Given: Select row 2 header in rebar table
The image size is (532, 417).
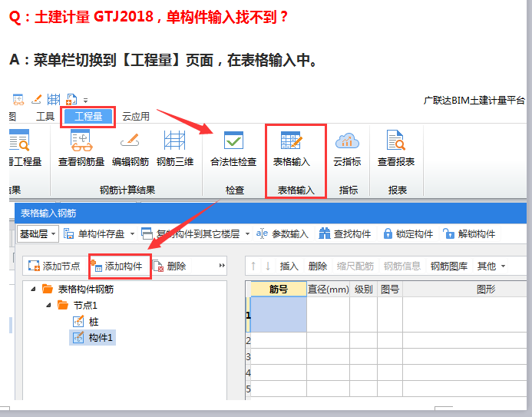Looking at the screenshot, I should (x=248, y=340).
